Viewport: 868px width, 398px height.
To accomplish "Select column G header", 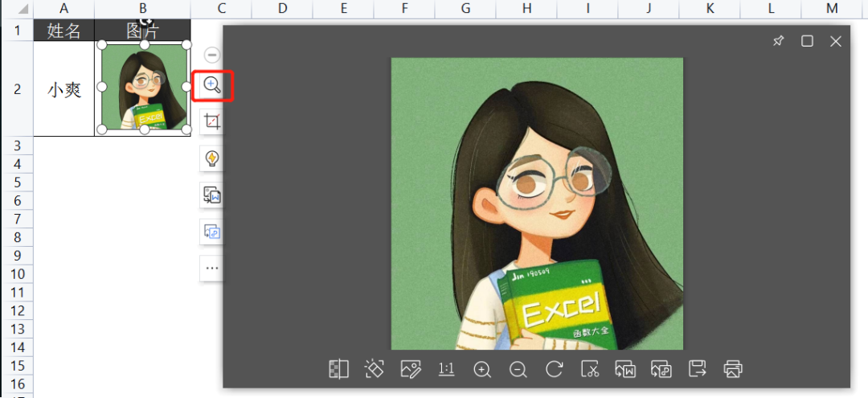I will pos(465,8).
